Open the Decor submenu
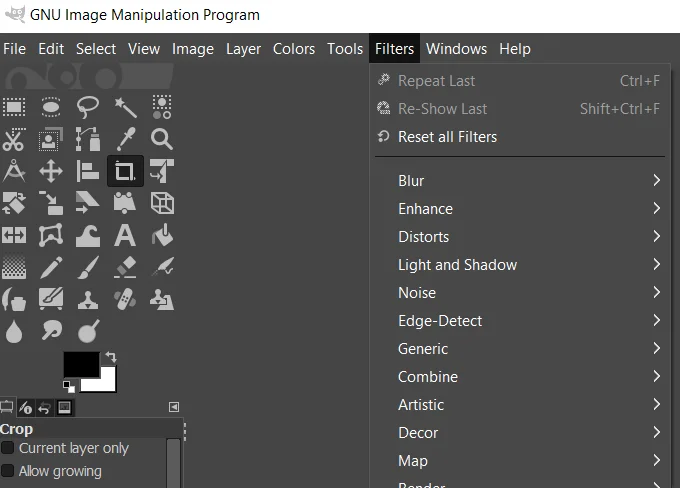680x488 pixels. (520, 432)
